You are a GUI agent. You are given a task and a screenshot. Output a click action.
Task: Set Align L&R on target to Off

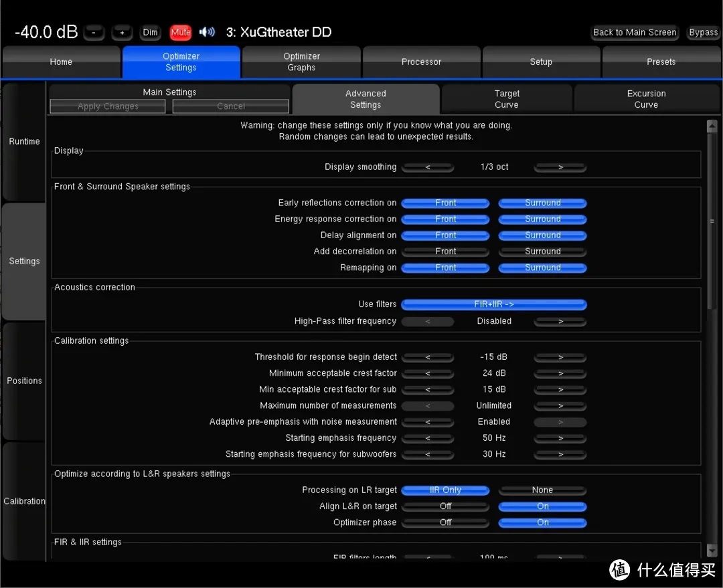445,506
